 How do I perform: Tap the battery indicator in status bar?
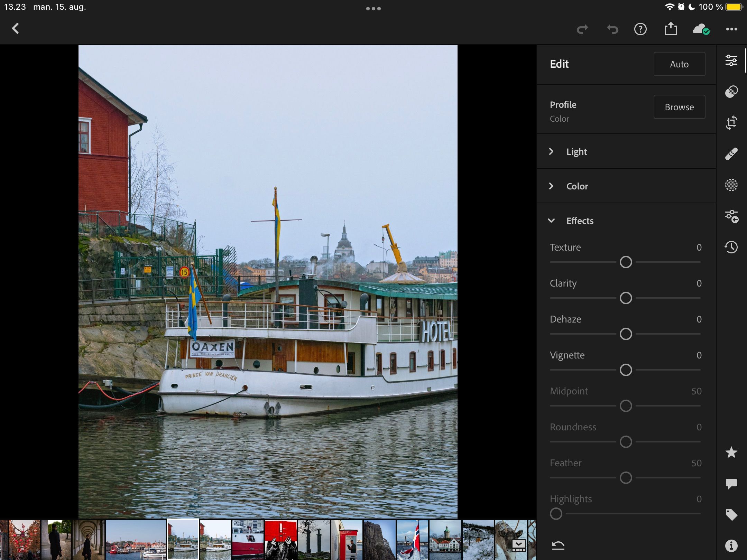coord(734,7)
